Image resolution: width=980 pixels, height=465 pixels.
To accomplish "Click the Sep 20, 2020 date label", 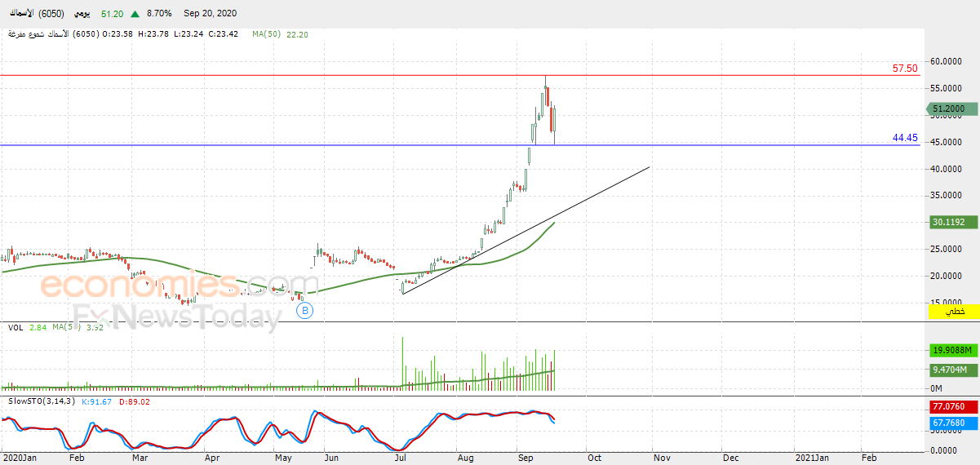I will [x=210, y=15].
